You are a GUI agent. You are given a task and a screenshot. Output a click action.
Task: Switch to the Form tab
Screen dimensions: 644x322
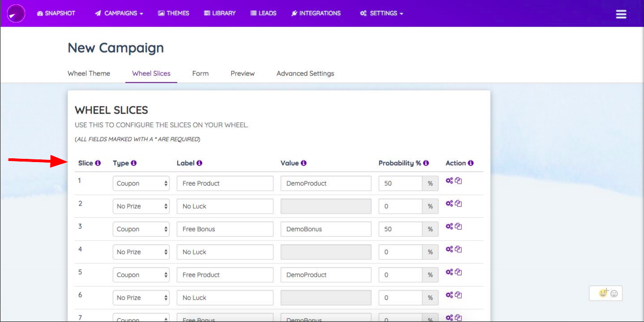201,74
